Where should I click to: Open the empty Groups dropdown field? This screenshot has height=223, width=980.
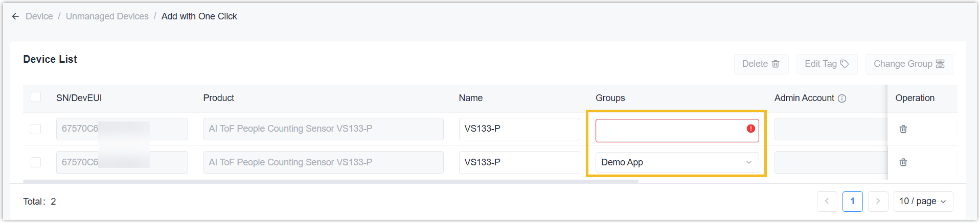[x=670, y=131]
